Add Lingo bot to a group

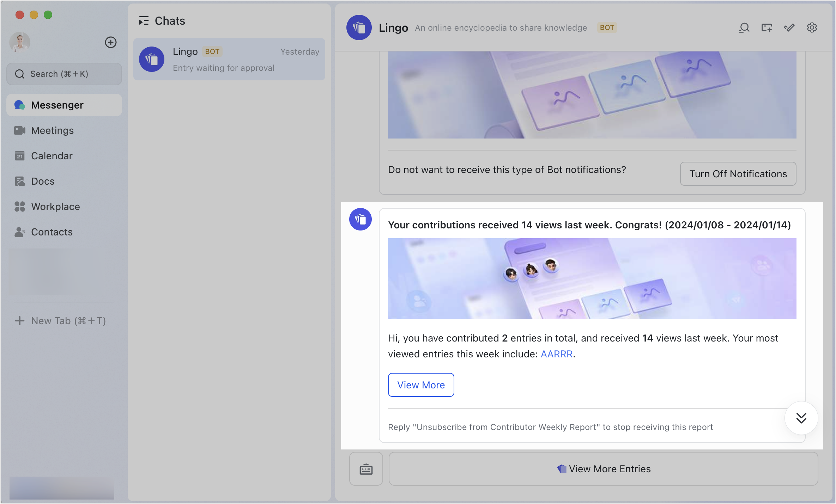pos(766,27)
